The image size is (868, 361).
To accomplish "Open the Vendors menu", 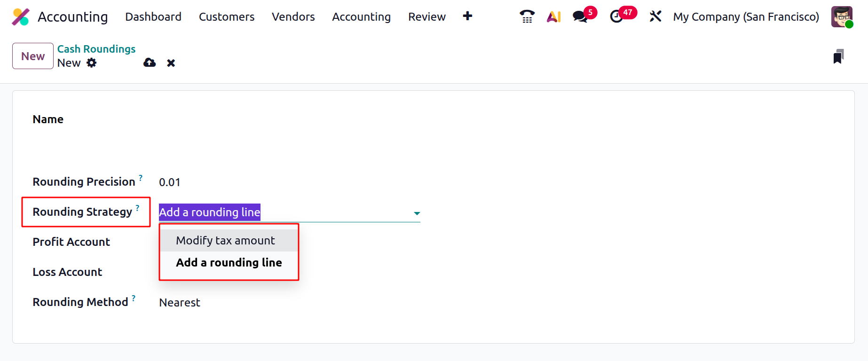I will pos(293,17).
